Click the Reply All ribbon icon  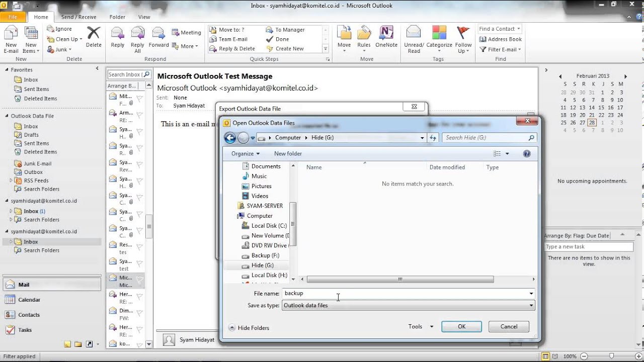[137, 40]
